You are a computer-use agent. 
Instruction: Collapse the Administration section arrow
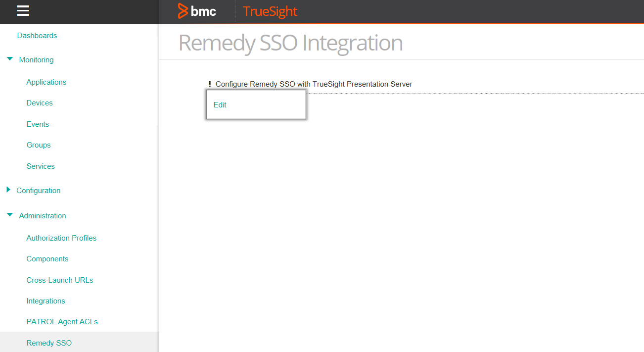pos(10,215)
